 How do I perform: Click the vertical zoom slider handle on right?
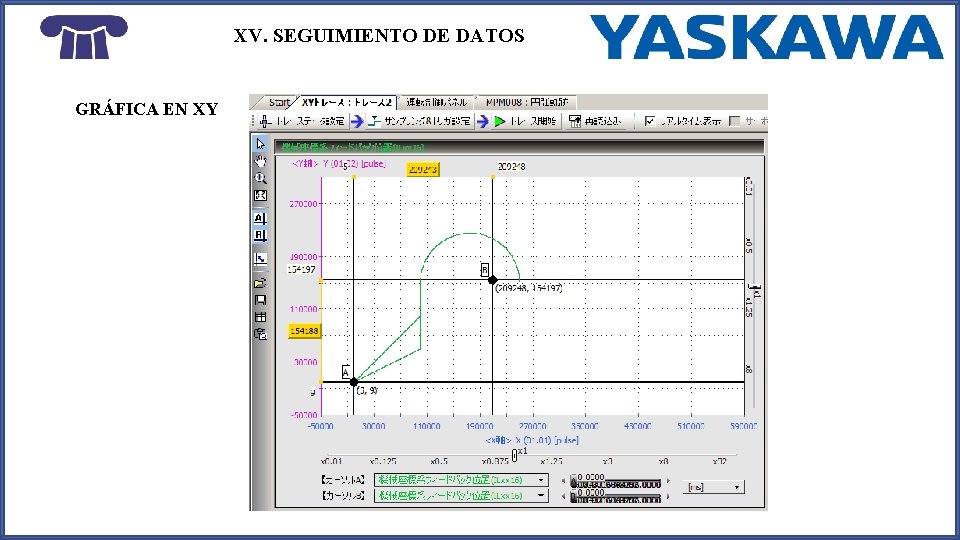pos(755,287)
